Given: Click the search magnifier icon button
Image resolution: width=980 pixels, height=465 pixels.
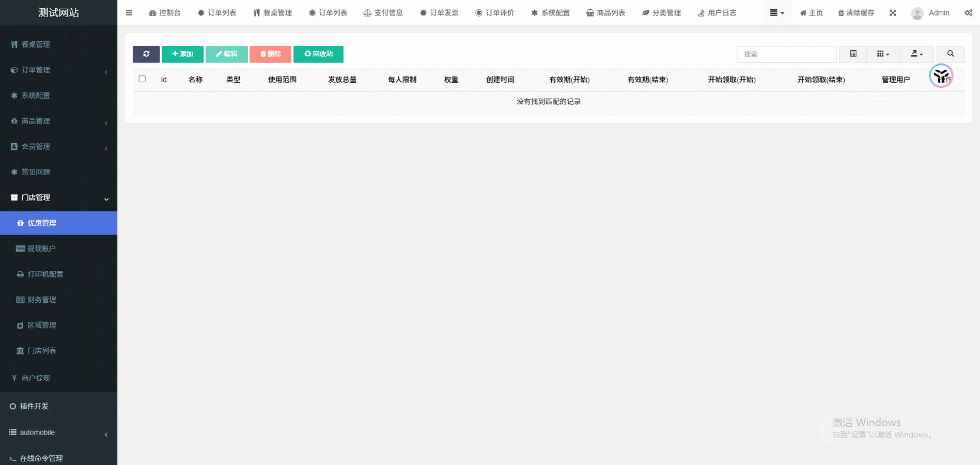Looking at the screenshot, I should [950, 54].
